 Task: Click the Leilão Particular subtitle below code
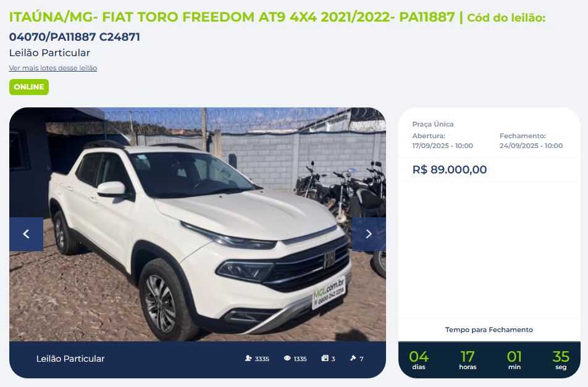coord(49,53)
